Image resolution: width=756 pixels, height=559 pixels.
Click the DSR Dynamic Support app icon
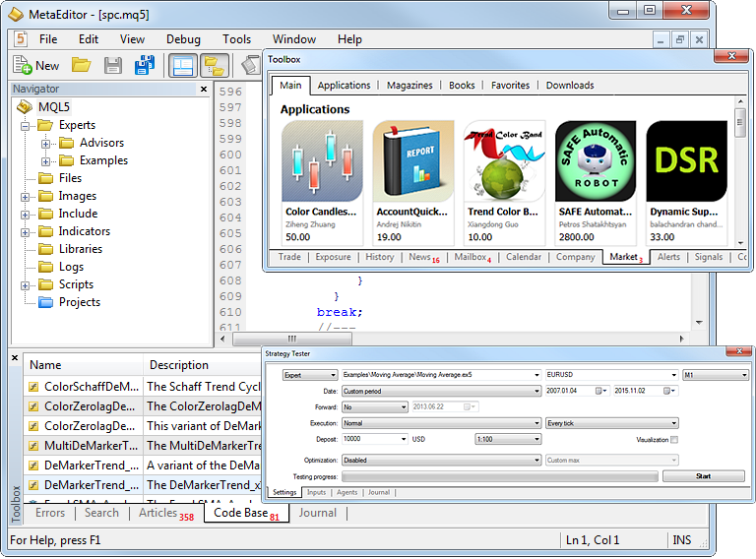tap(686, 161)
